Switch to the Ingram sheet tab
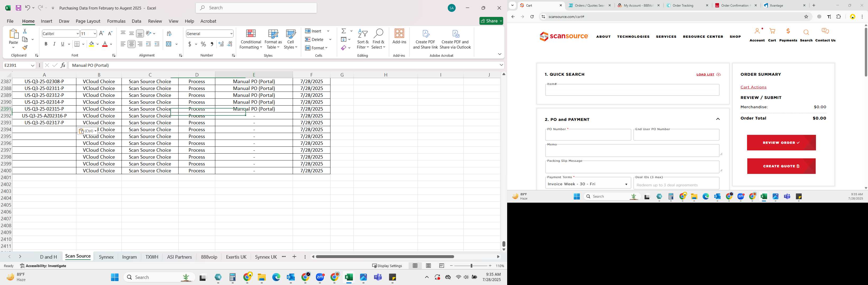The image size is (868, 285). (x=129, y=257)
